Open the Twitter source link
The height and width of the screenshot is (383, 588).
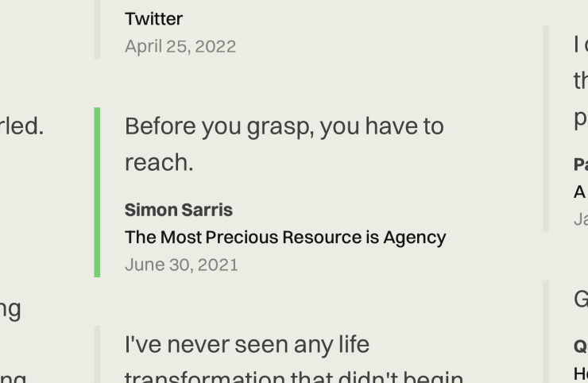[153, 19]
